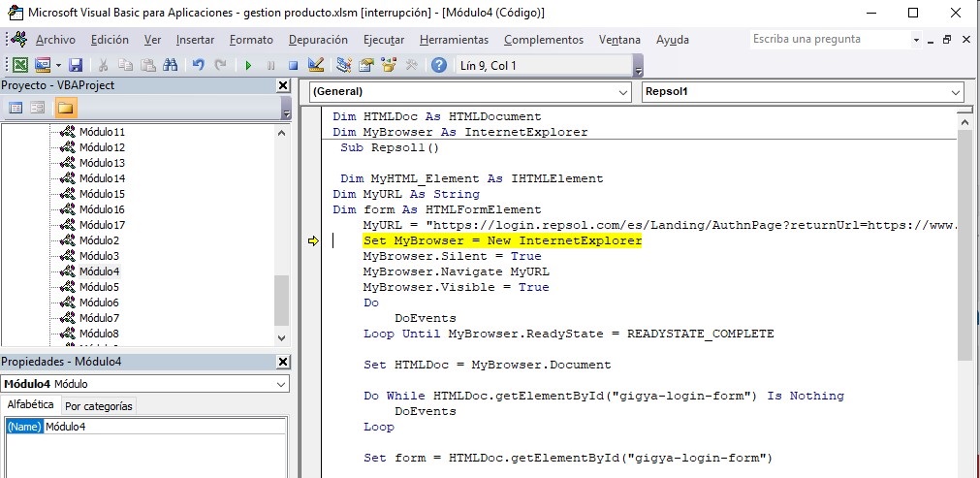The image size is (980, 478).
Task: Click the Redo arrow icon
Action: [220, 65]
